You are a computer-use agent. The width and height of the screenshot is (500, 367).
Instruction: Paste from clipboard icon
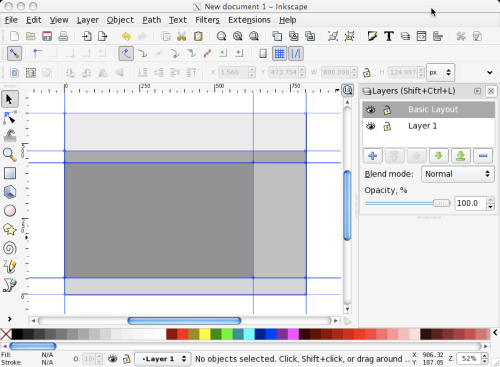[x=198, y=36]
